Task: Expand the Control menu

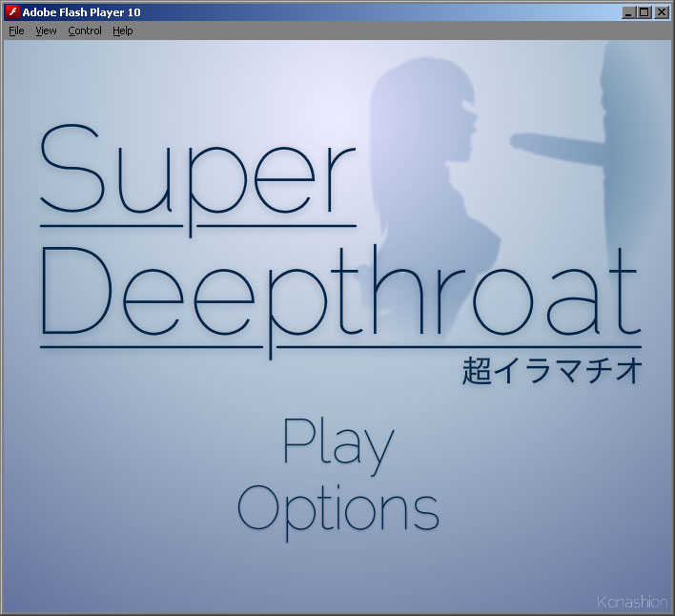Action: [85, 31]
